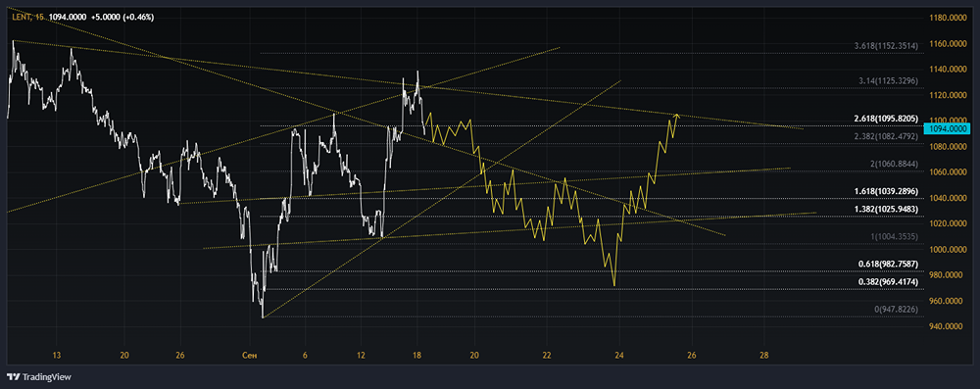This screenshot has height=389, width=980.
Task: Click Fibonacci level 3.618(1152.3514)
Action: point(886,46)
